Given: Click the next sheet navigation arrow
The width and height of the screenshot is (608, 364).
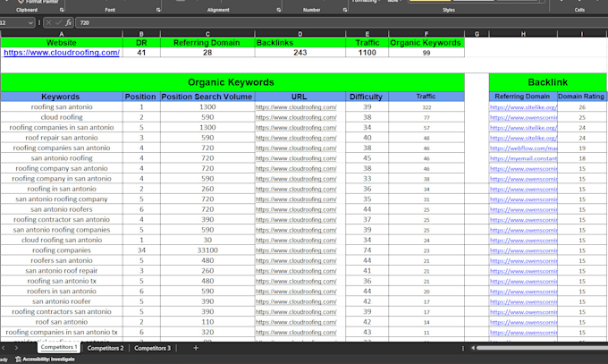Looking at the screenshot, I should (16, 348).
